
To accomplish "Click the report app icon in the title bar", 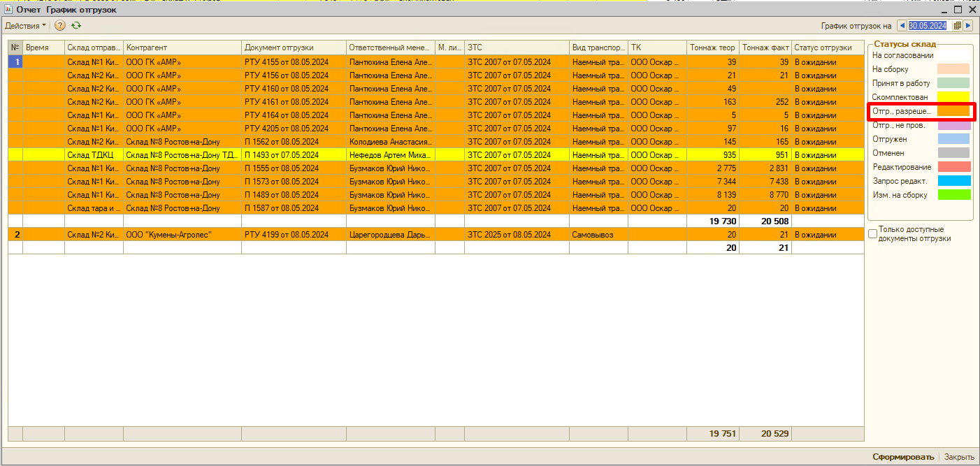I will coord(8,10).
